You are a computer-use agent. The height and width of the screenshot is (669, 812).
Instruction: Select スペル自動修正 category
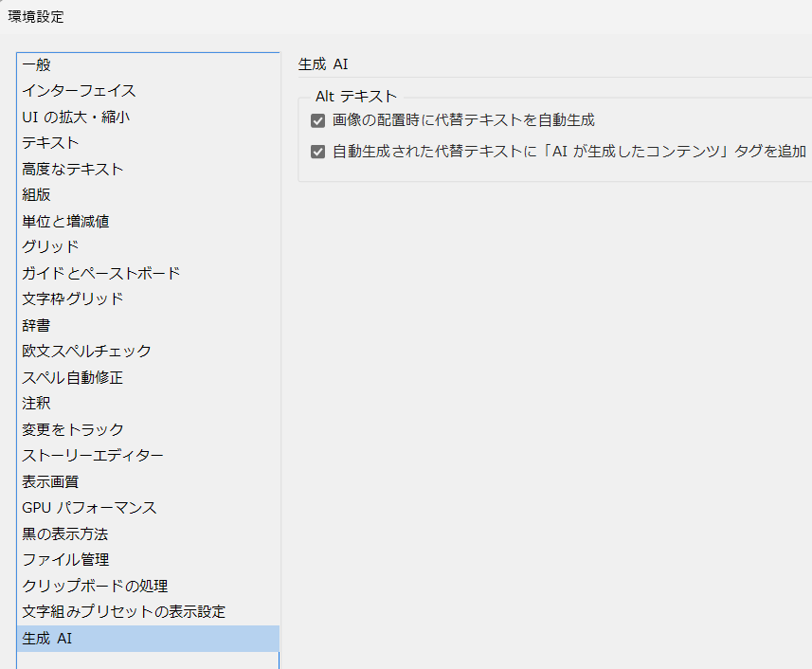coord(73,378)
